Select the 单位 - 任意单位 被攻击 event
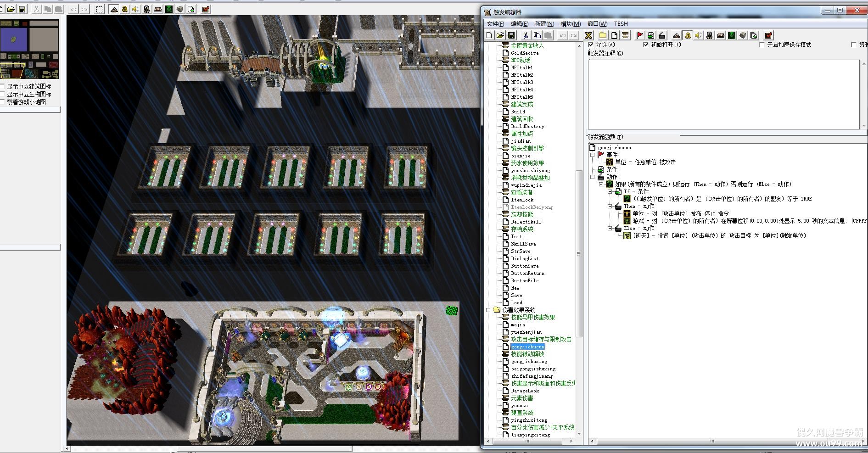The image size is (868, 453). pos(645,162)
